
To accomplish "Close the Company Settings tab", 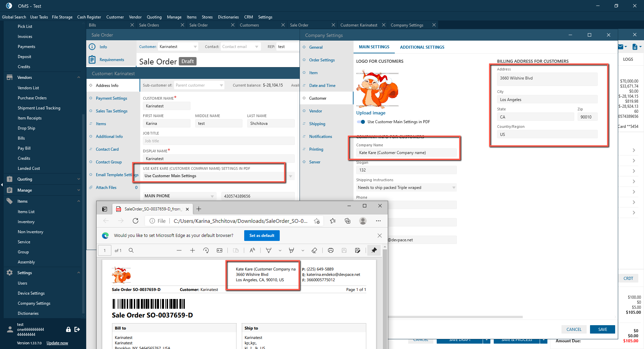I will (x=434, y=25).
